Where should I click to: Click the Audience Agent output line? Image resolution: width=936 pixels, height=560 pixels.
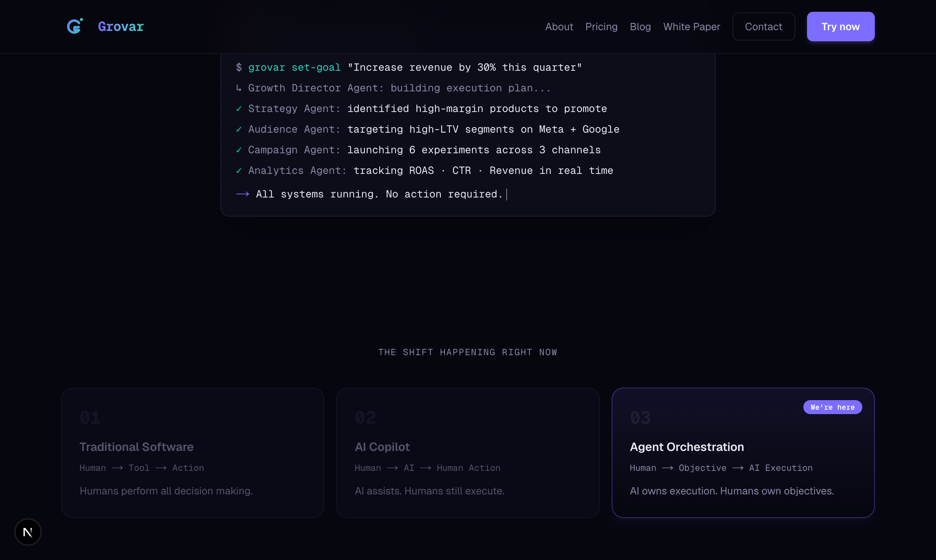pos(427,129)
